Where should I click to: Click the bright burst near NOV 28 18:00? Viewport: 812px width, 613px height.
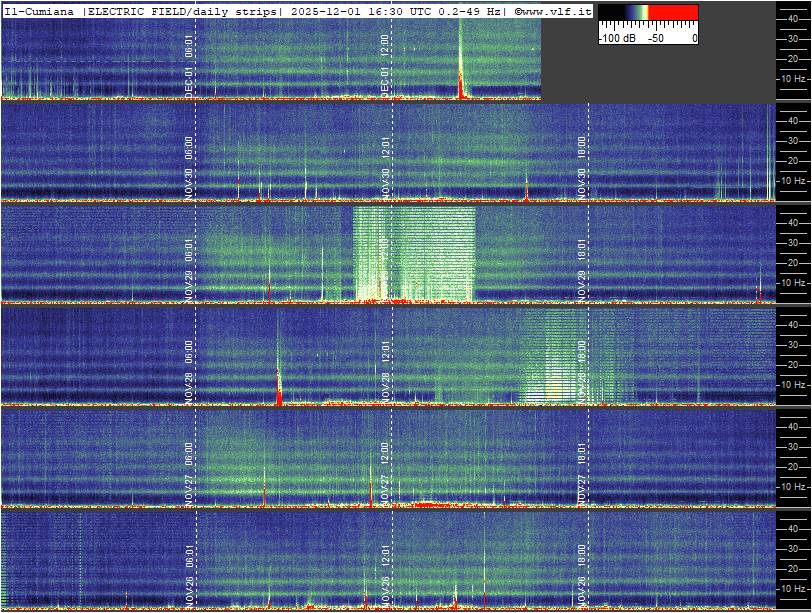(552, 360)
